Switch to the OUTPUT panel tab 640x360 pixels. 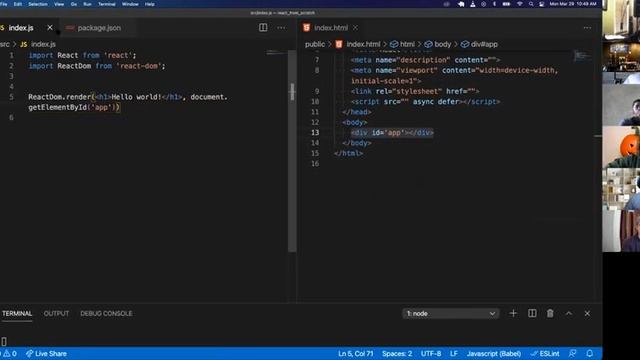56,313
